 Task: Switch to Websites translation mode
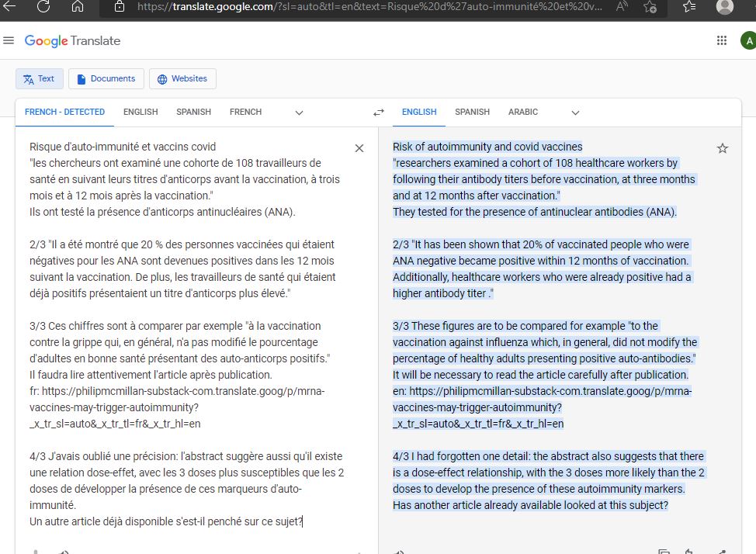[x=182, y=78]
